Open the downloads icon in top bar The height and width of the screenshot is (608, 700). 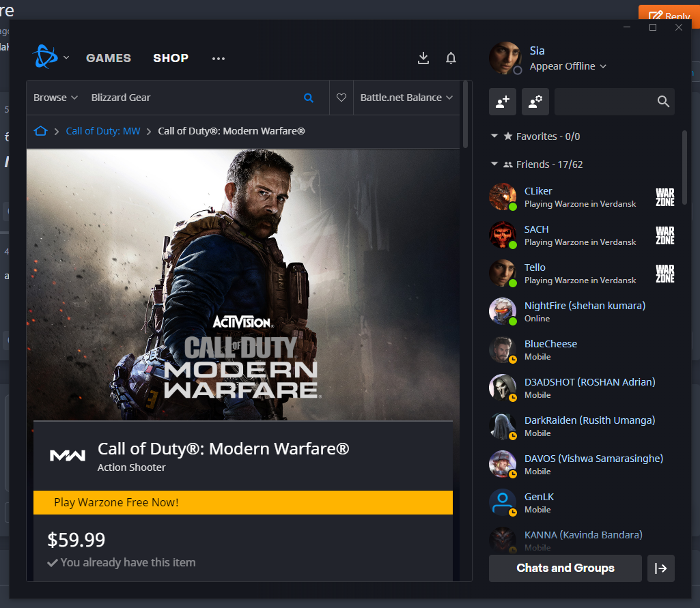(x=423, y=58)
